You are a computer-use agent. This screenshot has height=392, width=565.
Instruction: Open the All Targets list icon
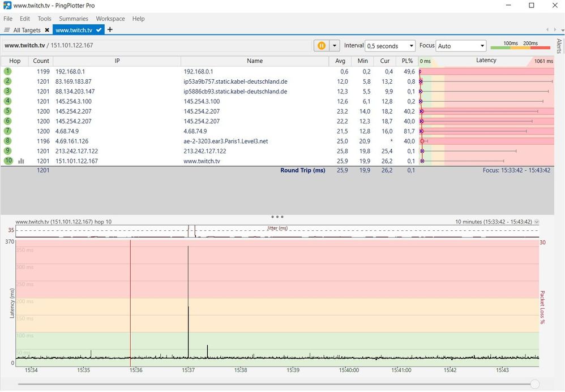click(x=7, y=30)
